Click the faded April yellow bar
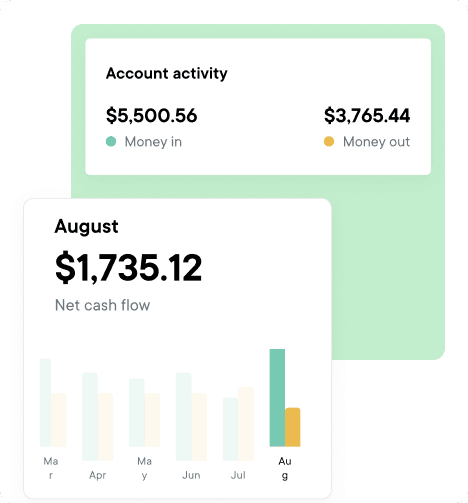This screenshot has height=503, width=468. pos(105,427)
